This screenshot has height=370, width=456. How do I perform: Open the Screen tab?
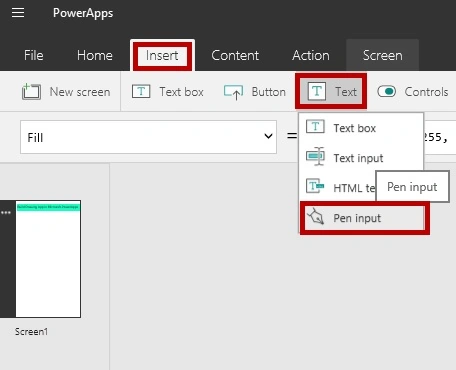pos(382,55)
